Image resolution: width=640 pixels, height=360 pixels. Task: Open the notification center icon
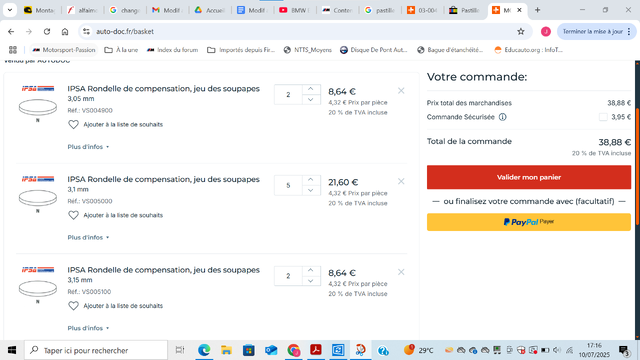[x=624, y=351]
